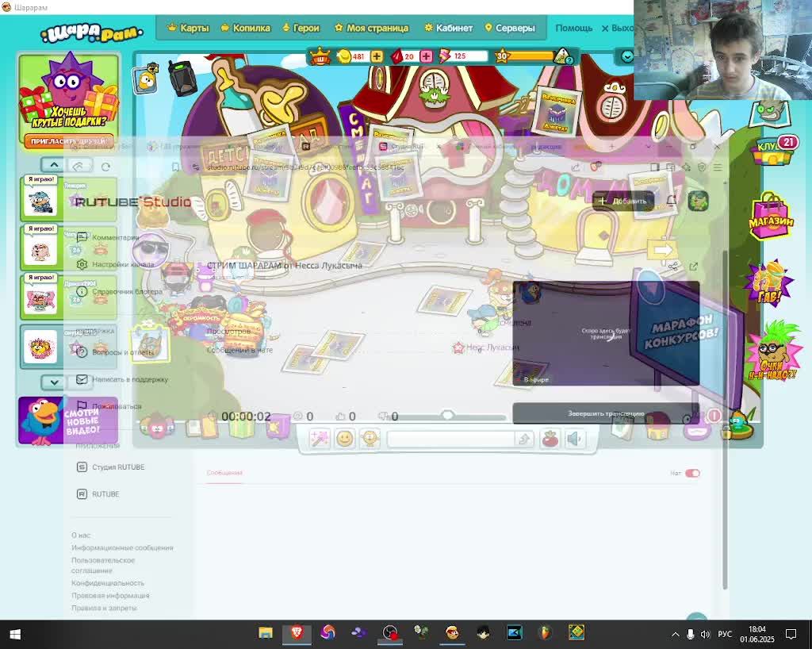Open the Серверы menu item
The image size is (812, 649).
[510, 28]
